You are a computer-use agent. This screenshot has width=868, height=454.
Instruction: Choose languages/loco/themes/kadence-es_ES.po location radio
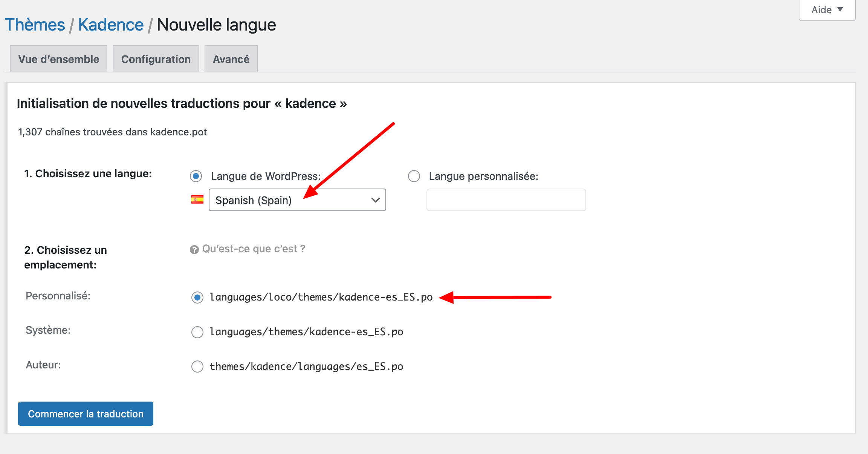point(197,298)
